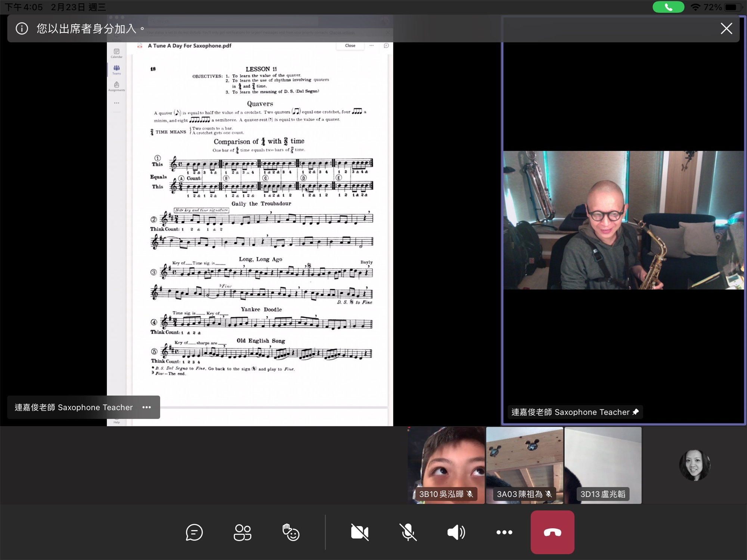This screenshot has width=747, height=560.
Task: Open Teams tab in shared sidebar
Action: (x=117, y=69)
